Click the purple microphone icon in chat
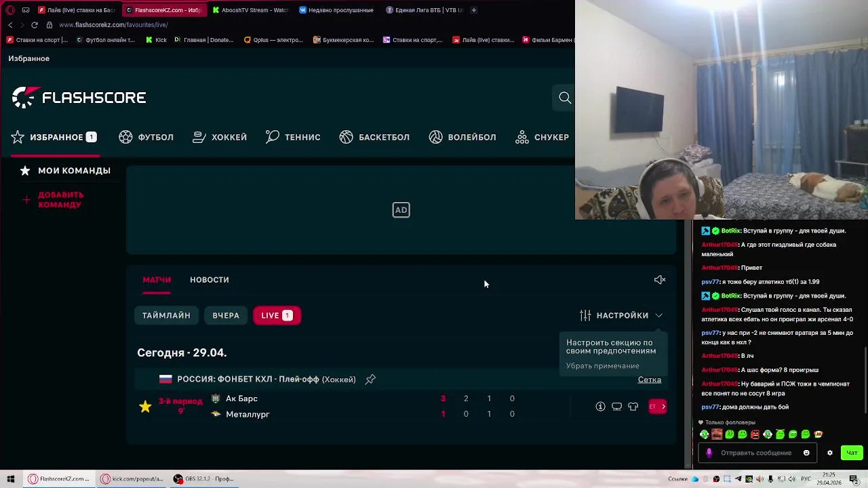Viewport: 868px width, 488px height. (709, 453)
